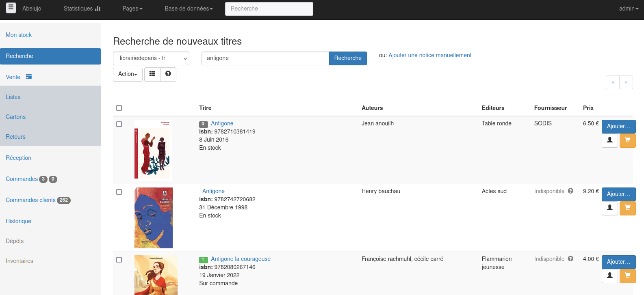Viewport: 644px width, 295px height.
Task: Open Antigone title by Jean Anouilh
Action: 222,123
